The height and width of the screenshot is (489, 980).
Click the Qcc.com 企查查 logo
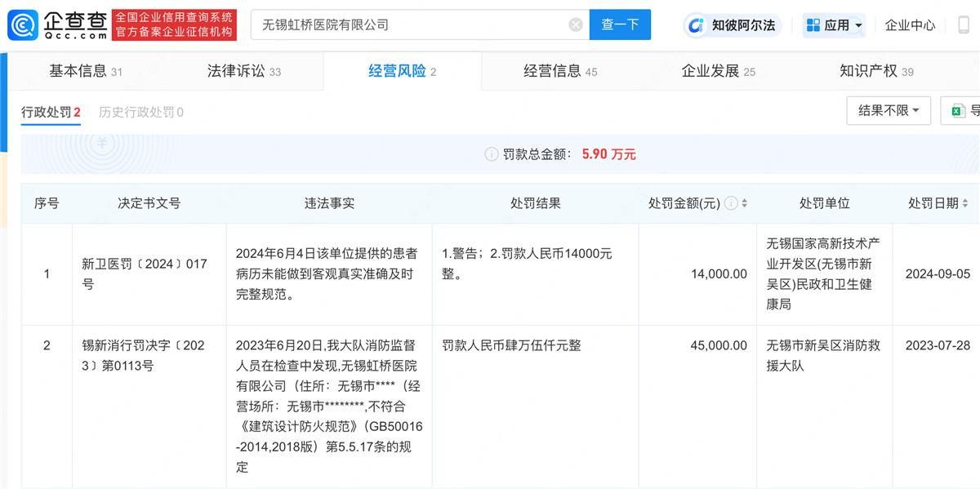pyautogui.click(x=57, y=24)
